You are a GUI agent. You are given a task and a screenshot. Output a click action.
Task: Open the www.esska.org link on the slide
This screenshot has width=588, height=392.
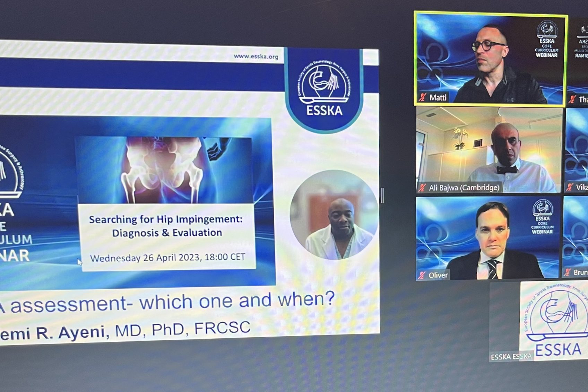[256, 56]
